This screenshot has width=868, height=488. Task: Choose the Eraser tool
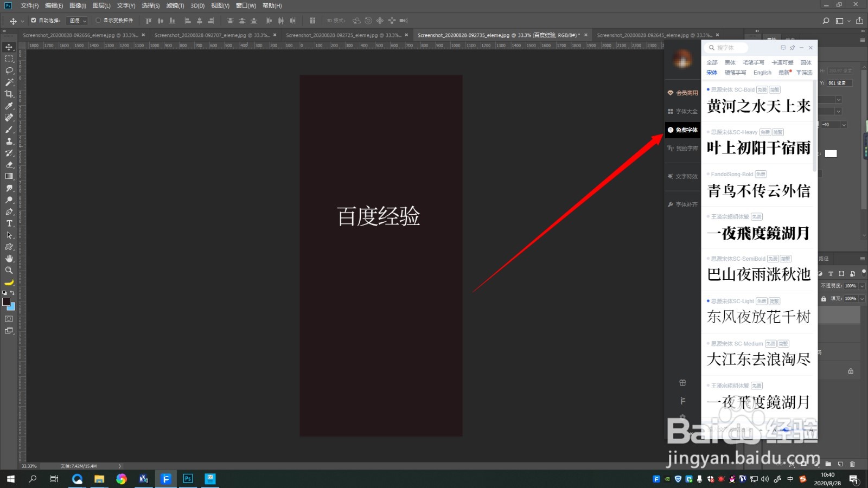[9, 165]
